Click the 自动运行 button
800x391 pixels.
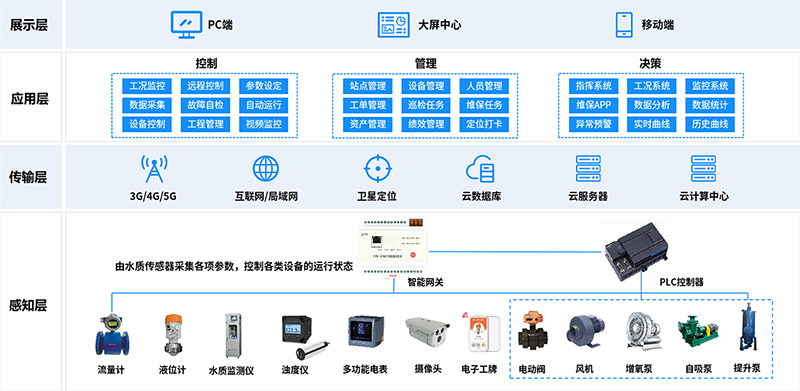click(263, 105)
